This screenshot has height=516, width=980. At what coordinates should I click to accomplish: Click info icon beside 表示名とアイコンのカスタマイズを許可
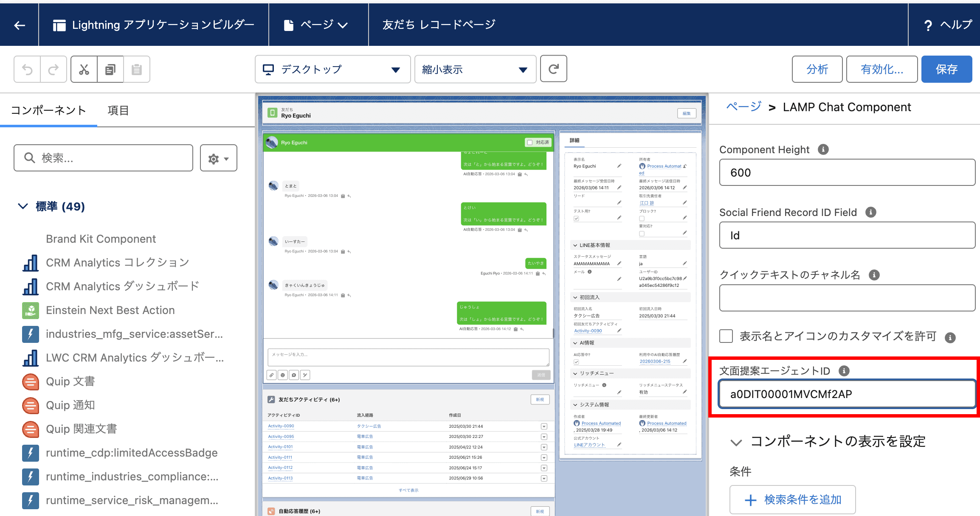950,337
